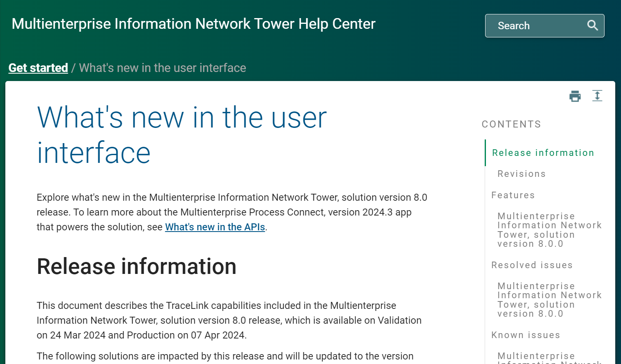The width and height of the screenshot is (621, 364).
Task: Open the help center title link
Action: pos(194,24)
